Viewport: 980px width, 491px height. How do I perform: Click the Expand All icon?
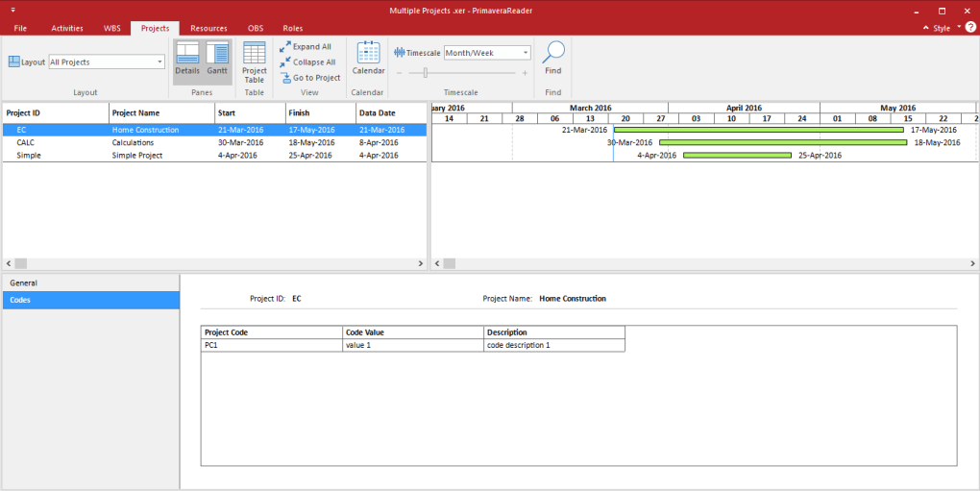[285, 46]
